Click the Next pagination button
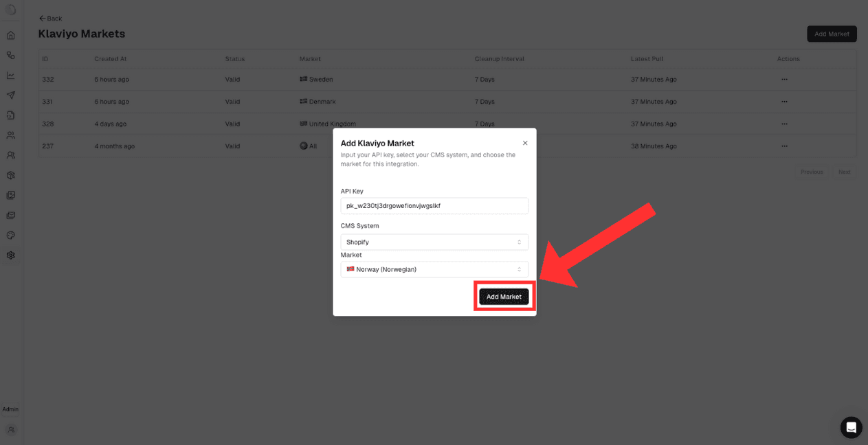 (x=844, y=172)
